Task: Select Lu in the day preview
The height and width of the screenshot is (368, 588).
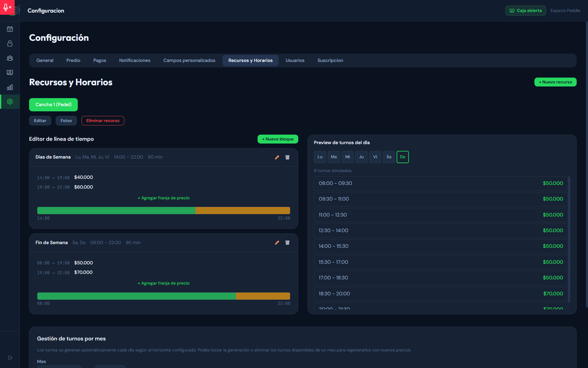Action: 320,157
